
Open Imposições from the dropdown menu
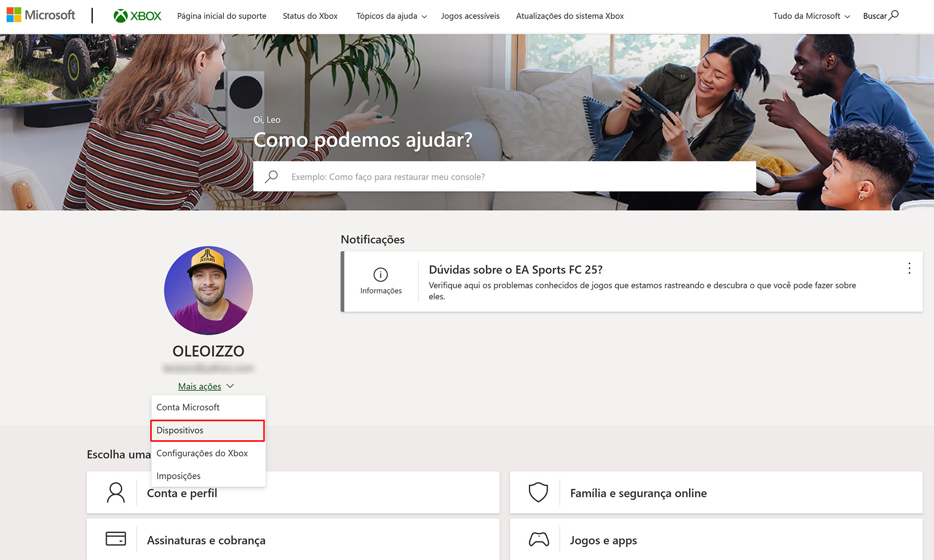pos(179,476)
